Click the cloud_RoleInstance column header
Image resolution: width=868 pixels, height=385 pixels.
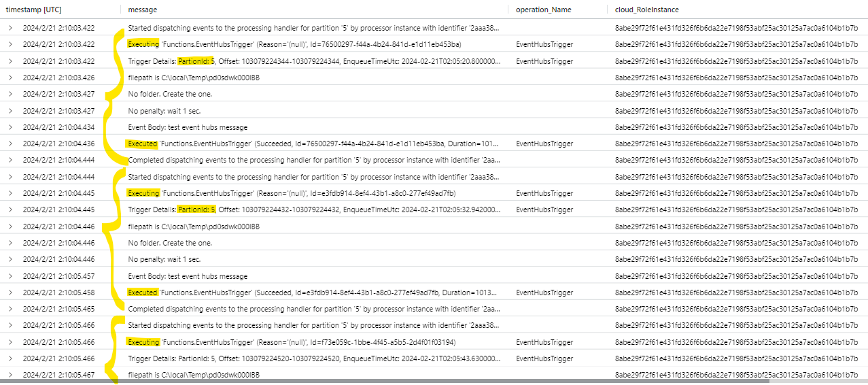tap(646, 10)
